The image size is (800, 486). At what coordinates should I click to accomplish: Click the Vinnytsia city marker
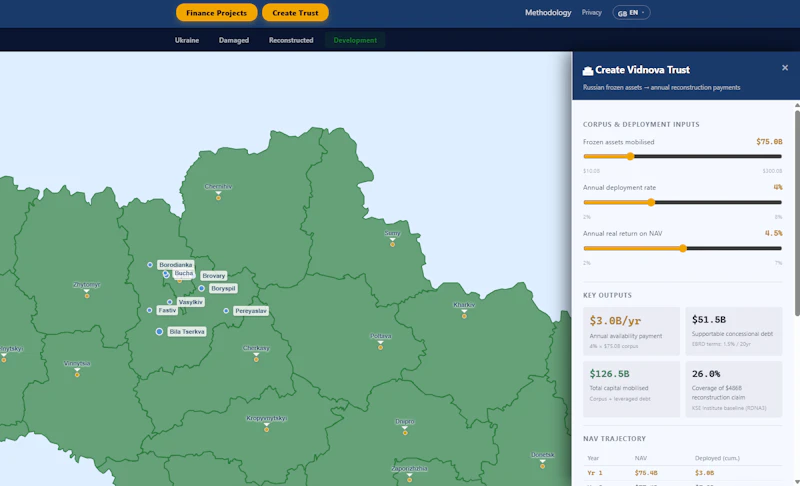click(77, 375)
